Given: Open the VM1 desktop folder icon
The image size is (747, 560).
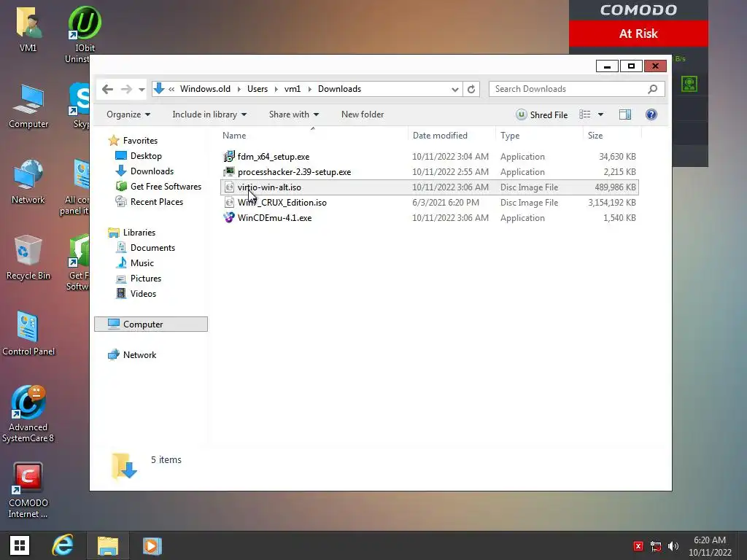Looking at the screenshot, I should pos(28,29).
